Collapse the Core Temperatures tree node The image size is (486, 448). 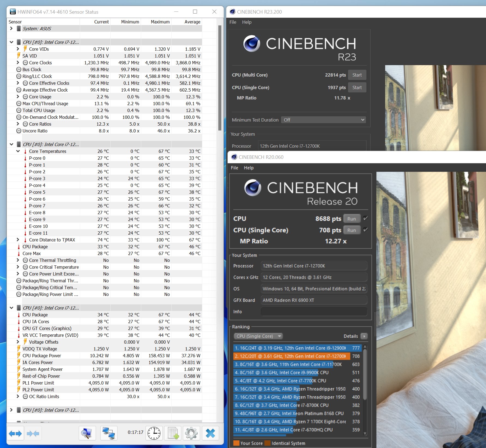click(x=18, y=151)
